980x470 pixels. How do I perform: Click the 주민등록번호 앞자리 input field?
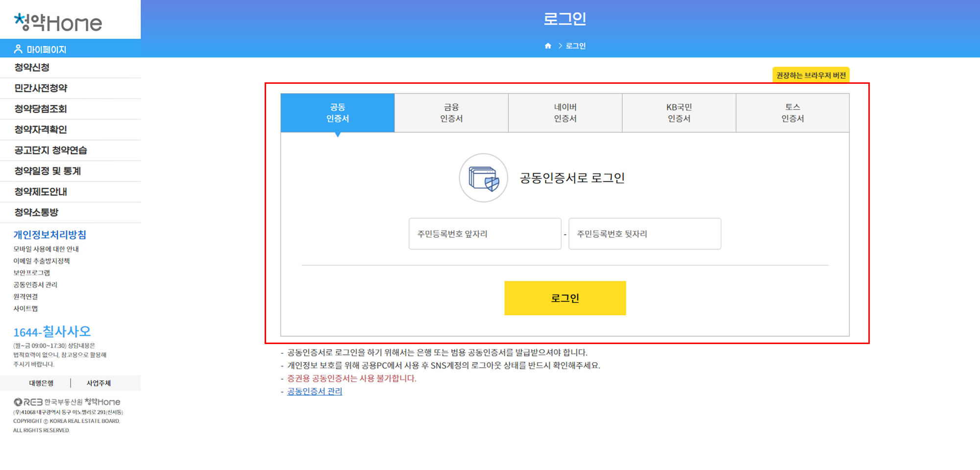484,234
